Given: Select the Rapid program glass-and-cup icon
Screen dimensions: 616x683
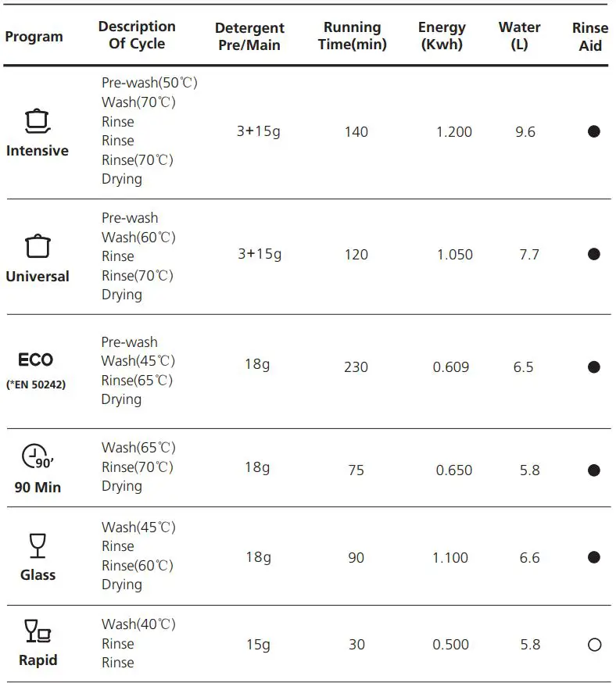Looking at the screenshot, I should pos(38,631).
